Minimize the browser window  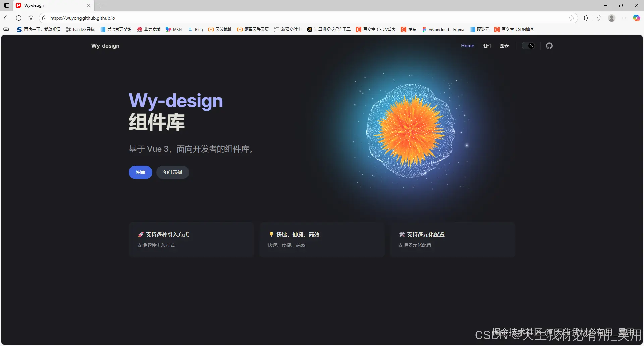(605, 5)
